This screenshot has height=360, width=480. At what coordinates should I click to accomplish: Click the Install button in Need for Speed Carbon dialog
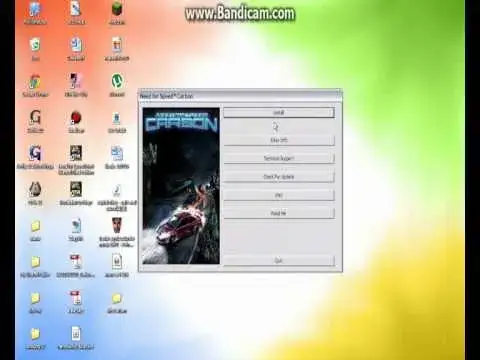tap(279, 113)
